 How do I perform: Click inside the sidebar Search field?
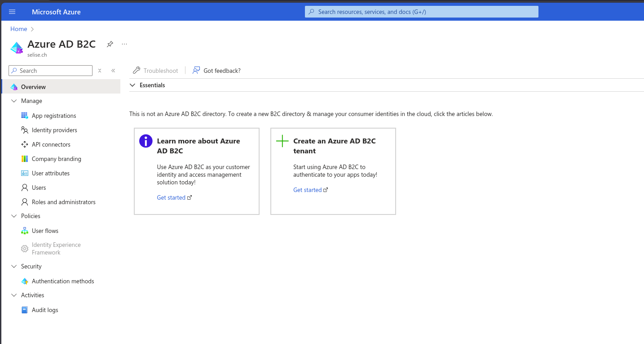tap(49, 71)
